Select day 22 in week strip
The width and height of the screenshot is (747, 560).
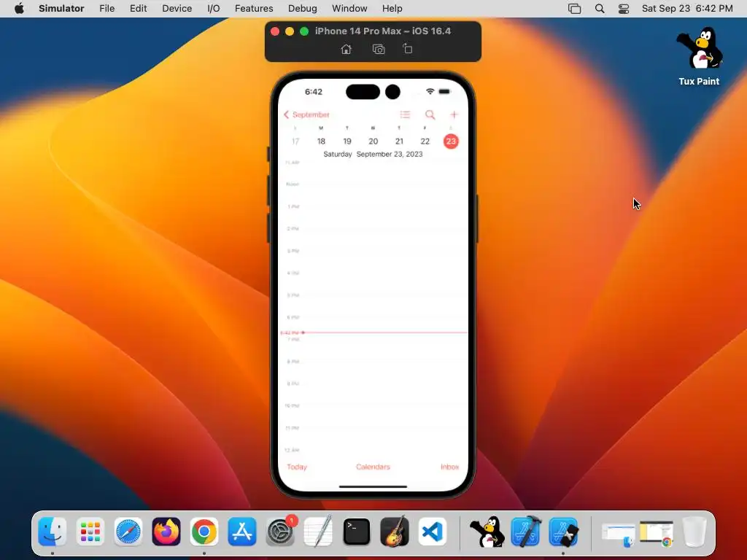pos(425,141)
